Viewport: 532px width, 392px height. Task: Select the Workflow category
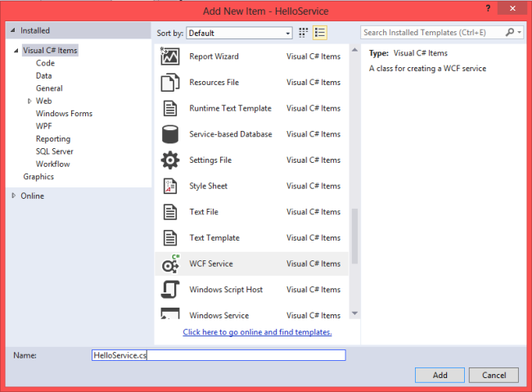(x=53, y=164)
